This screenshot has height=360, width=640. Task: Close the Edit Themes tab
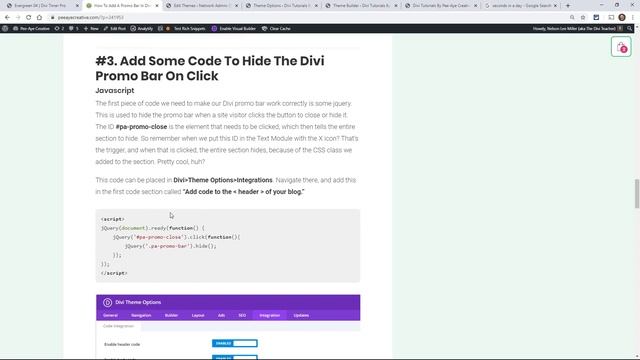236,6
